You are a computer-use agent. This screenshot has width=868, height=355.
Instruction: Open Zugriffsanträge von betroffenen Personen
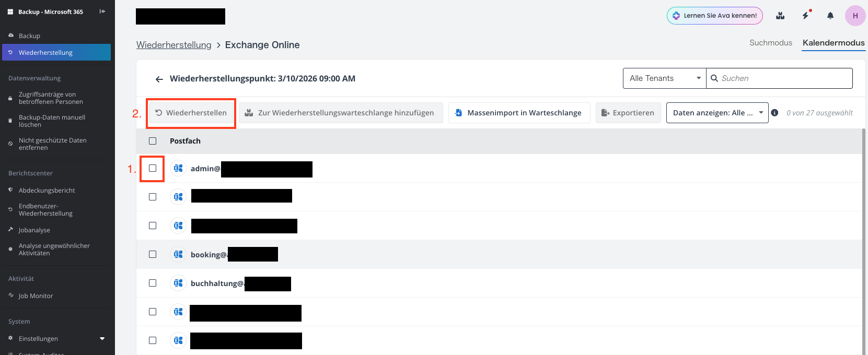click(51, 98)
